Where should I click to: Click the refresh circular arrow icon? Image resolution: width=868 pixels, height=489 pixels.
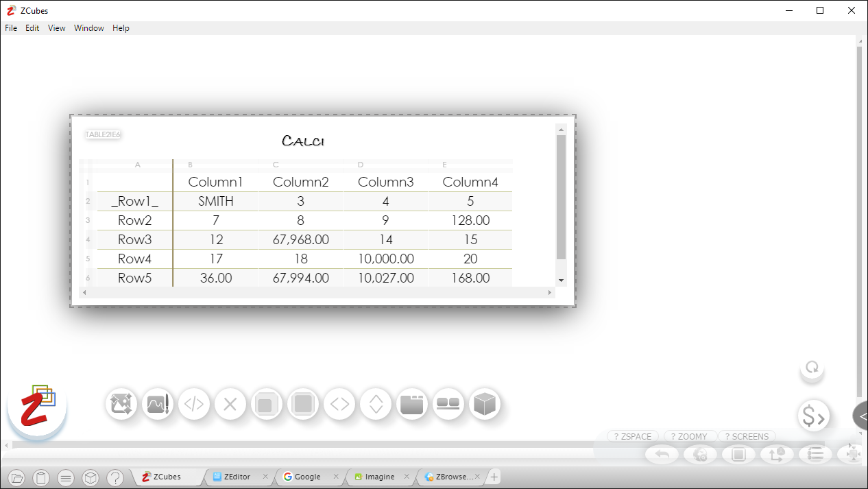812,368
